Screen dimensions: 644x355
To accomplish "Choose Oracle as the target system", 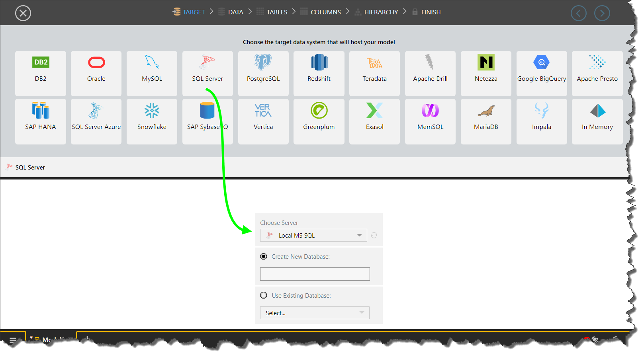I will (96, 62).
